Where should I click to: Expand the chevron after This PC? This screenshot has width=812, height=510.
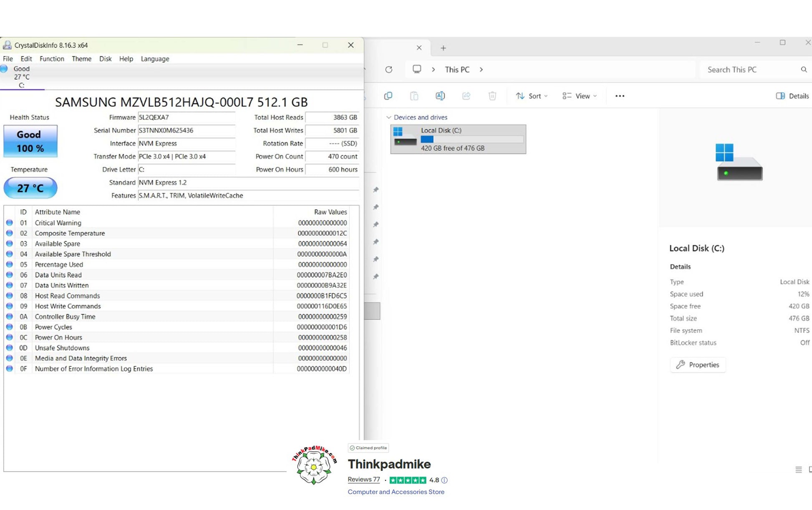(x=481, y=70)
